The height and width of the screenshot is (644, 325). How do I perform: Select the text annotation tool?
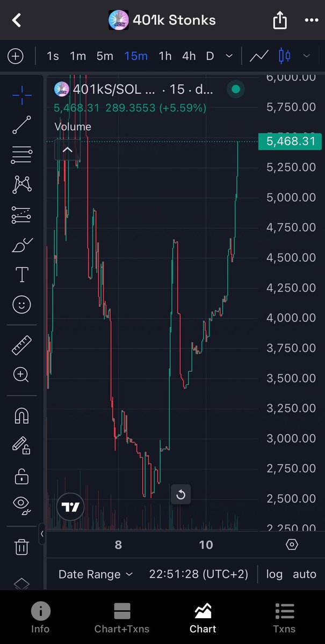[21, 275]
